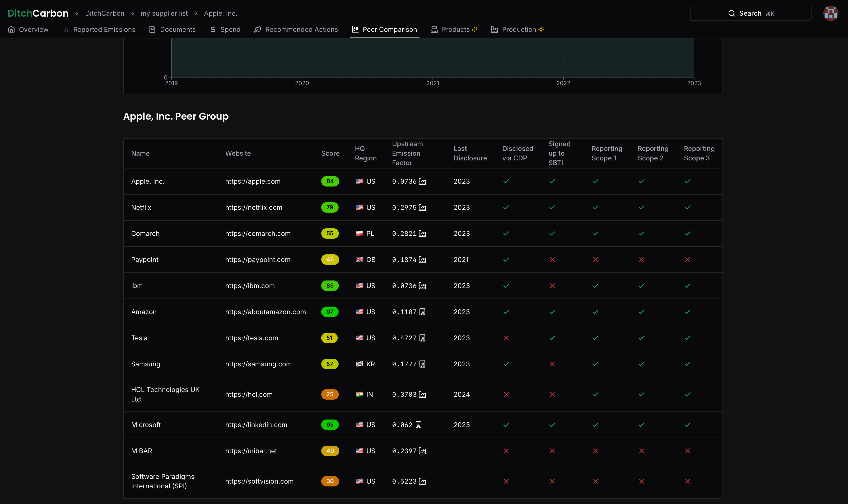The height and width of the screenshot is (504, 848).
Task: Click the factory icon beside Netflix's 0.2975
Action: (422, 208)
